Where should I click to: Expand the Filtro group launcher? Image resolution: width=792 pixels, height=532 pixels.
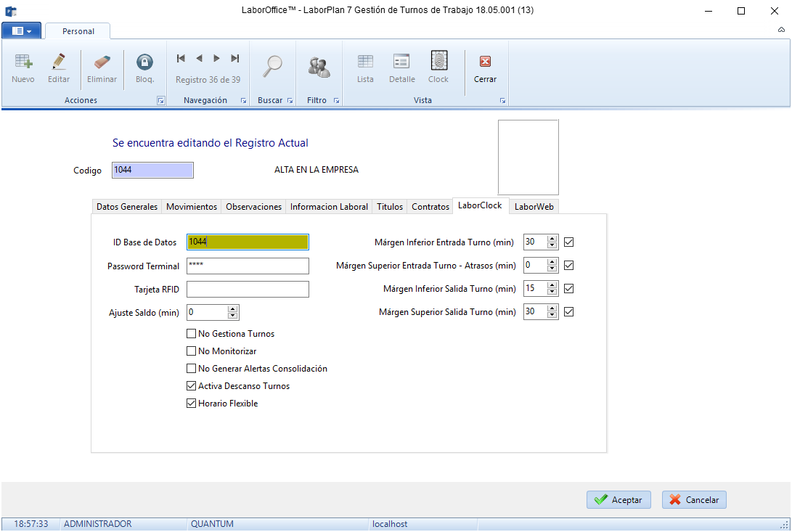click(336, 101)
